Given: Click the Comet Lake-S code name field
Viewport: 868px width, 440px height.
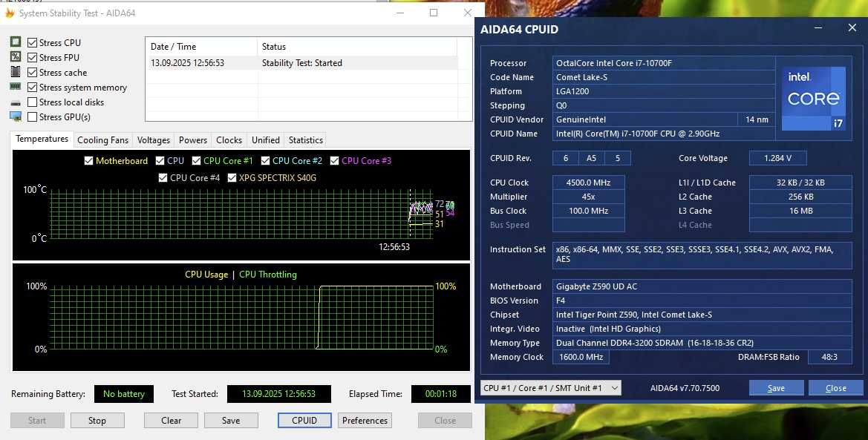Looking at the screenshot, I should (x=664, y=77).
